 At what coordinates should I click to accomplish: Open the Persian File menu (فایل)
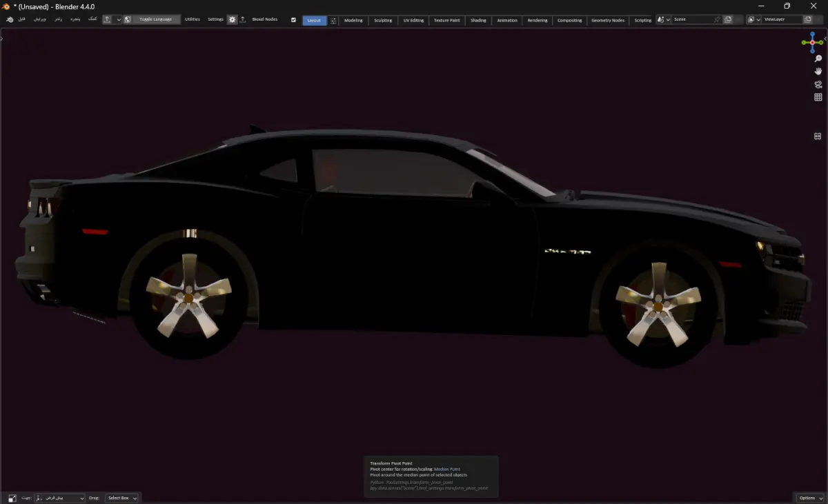22,19
